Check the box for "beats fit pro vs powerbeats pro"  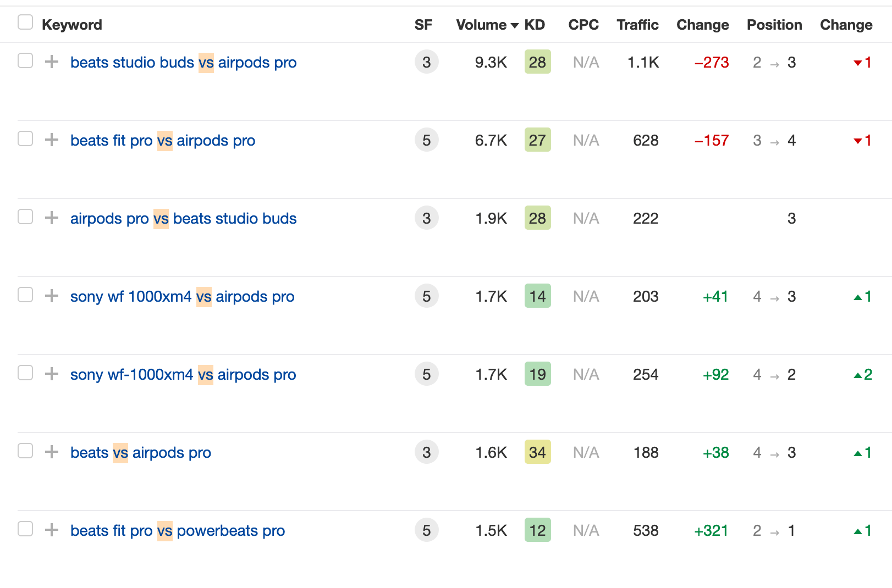[25, 529]
